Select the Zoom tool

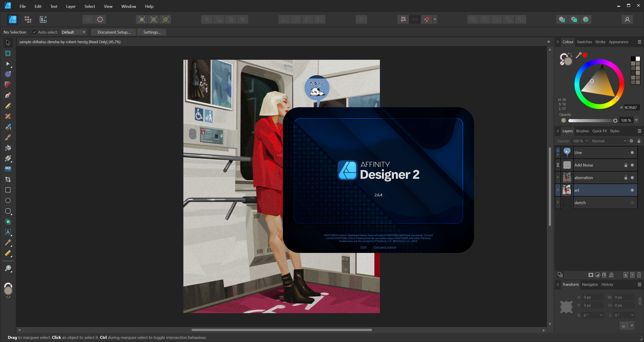click(8, 268)
